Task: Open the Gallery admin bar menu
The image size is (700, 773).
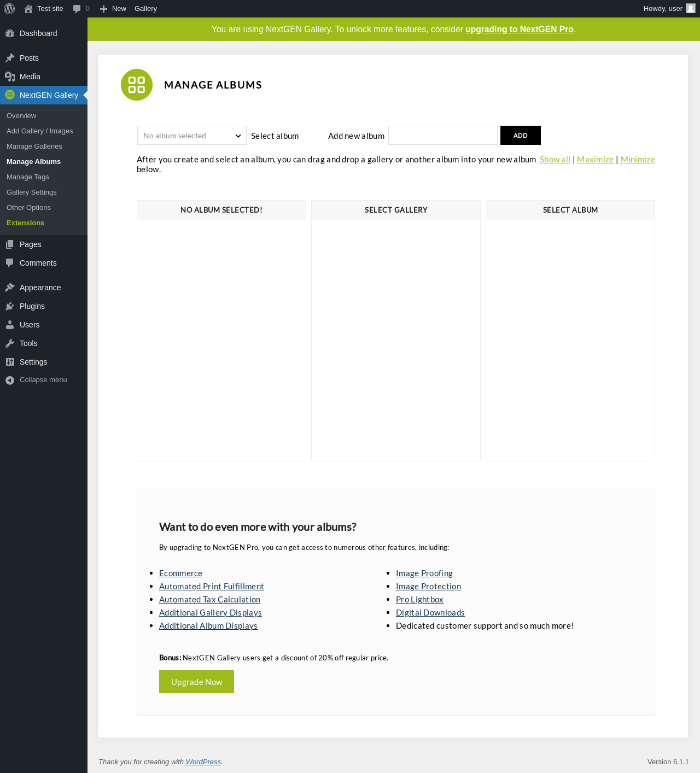Action: click(145, 9)
